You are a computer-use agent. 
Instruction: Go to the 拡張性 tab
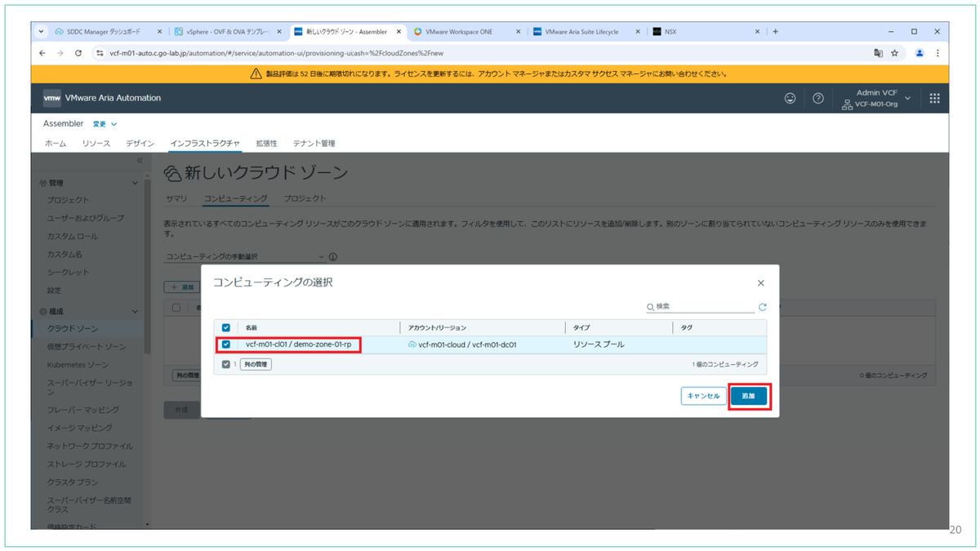pyautogui.click(x=266, y=144)
